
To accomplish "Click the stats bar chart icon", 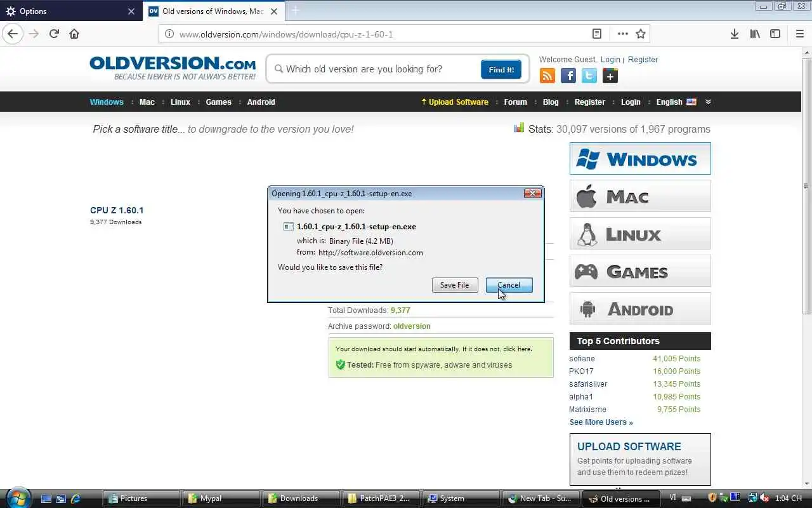I will point(519,128).
